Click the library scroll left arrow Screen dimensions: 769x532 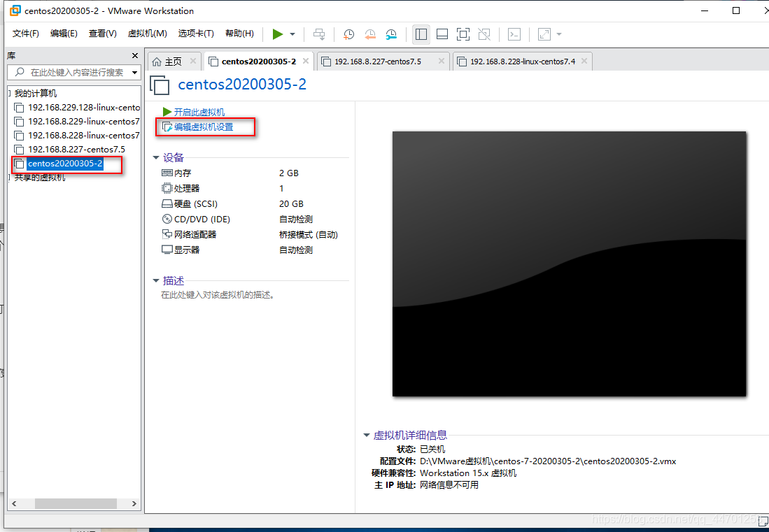coord(14,503)
